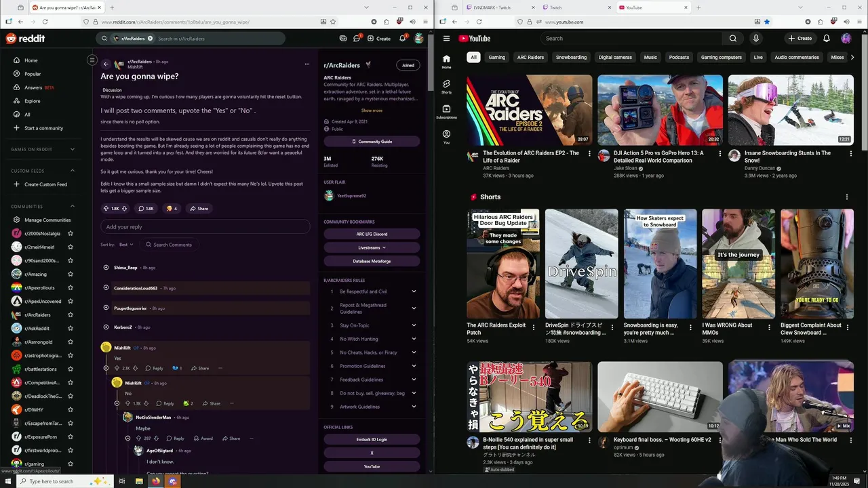The height and width of the screenshot is (488, 868).
Task: Use YouTube voice search microphone
Action: (755, 39)
